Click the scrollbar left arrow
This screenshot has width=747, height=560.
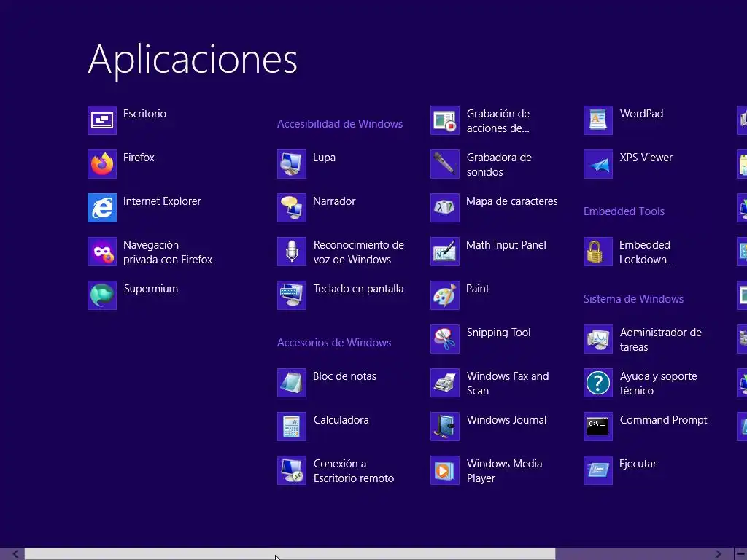15,554
